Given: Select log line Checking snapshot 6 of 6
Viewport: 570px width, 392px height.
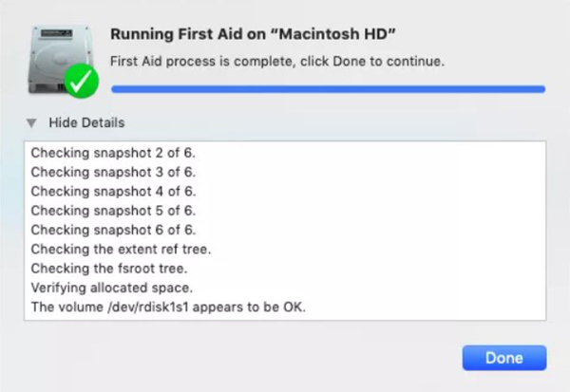Looking at the screenshot, I should [x=113, y=230].
